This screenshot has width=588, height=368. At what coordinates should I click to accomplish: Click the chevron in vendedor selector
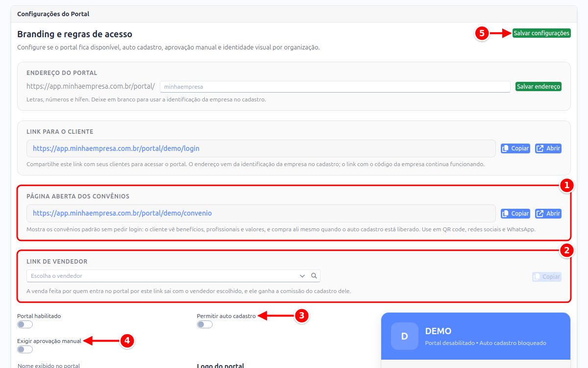tap(302, 276)
